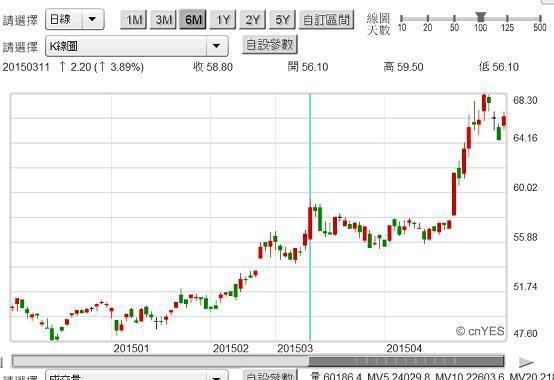554x380 pixels.
Task: Click the opening price 開 56.10
Action: 308,67
